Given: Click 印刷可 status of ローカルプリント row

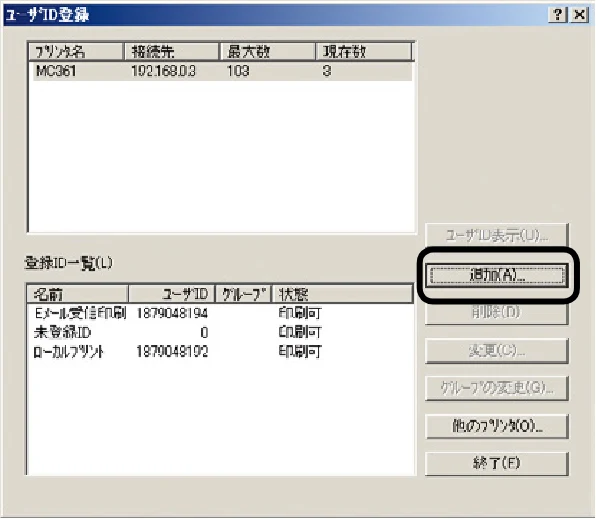Looking at the screenshot, I should (300, 352).
